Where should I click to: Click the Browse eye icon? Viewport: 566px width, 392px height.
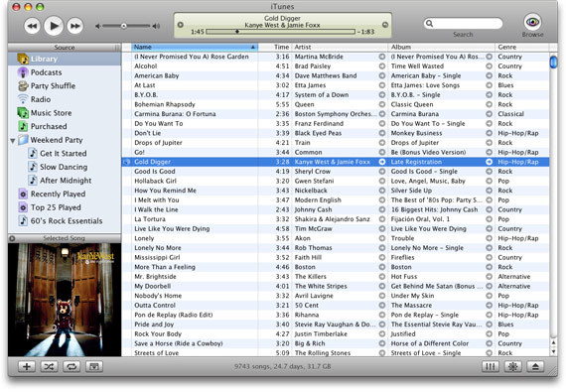coord(532,22)
